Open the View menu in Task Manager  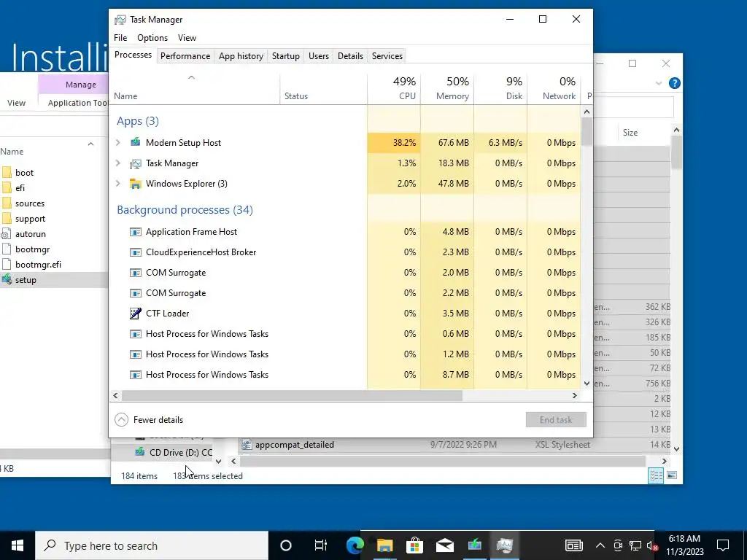pyautogui.click(x=187, y=38)
